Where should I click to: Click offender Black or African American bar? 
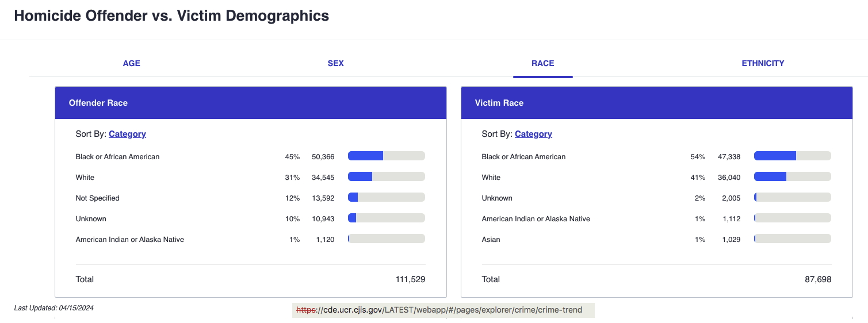point(387,156)
